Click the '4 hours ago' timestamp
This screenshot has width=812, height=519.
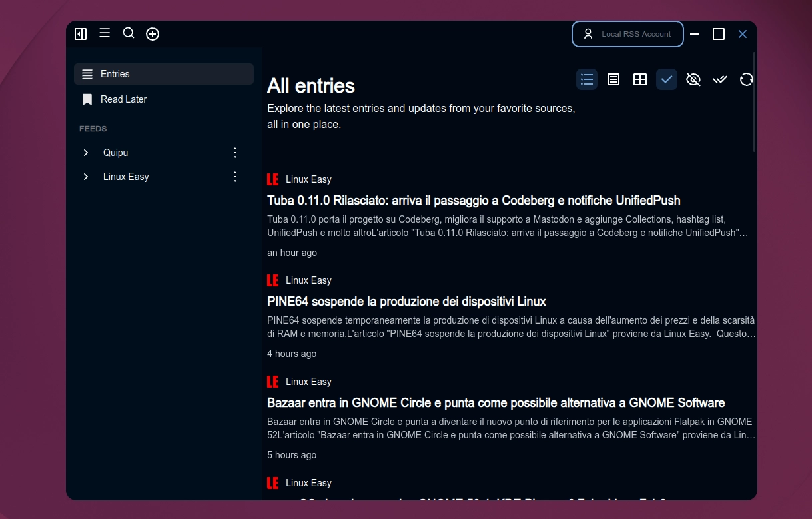[x=292, y=354]
